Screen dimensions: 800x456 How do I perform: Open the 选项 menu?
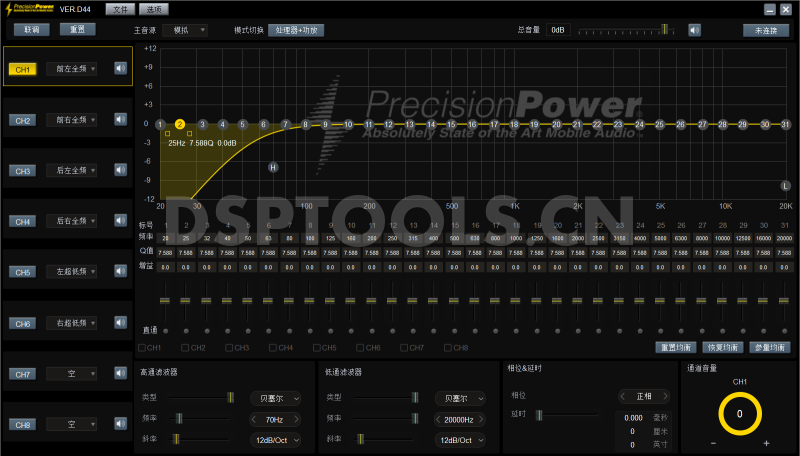click(151, 9)
